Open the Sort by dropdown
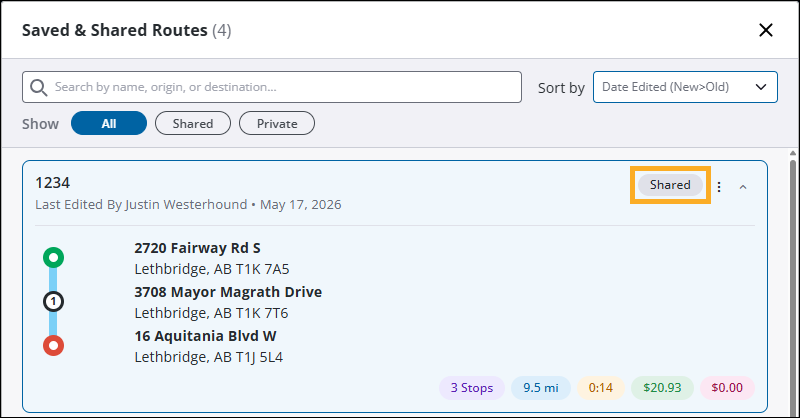The height and width of the screenshot is (418, 800). point(685,87)
